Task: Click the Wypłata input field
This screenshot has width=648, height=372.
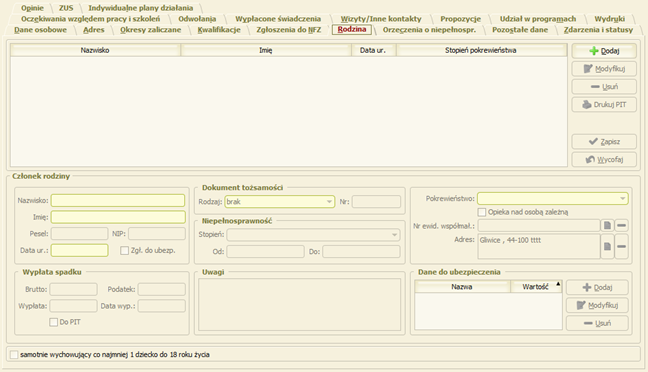Action: click(x=74, y=306)
